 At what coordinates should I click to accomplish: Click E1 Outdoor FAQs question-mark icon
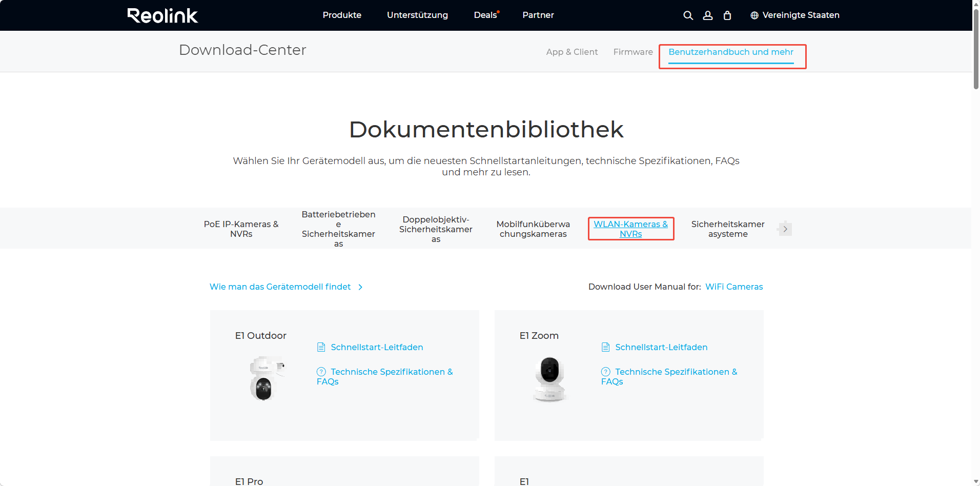(x=321, y=372)
